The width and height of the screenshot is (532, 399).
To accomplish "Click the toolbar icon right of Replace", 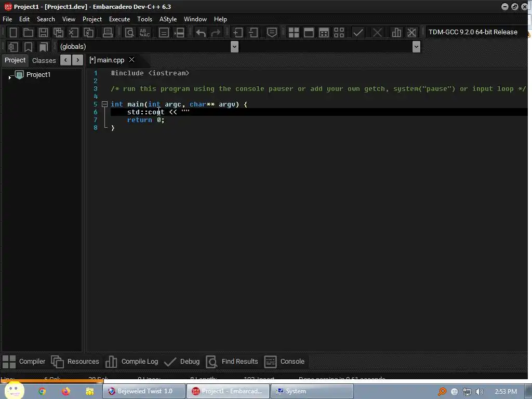I will 164,33.
